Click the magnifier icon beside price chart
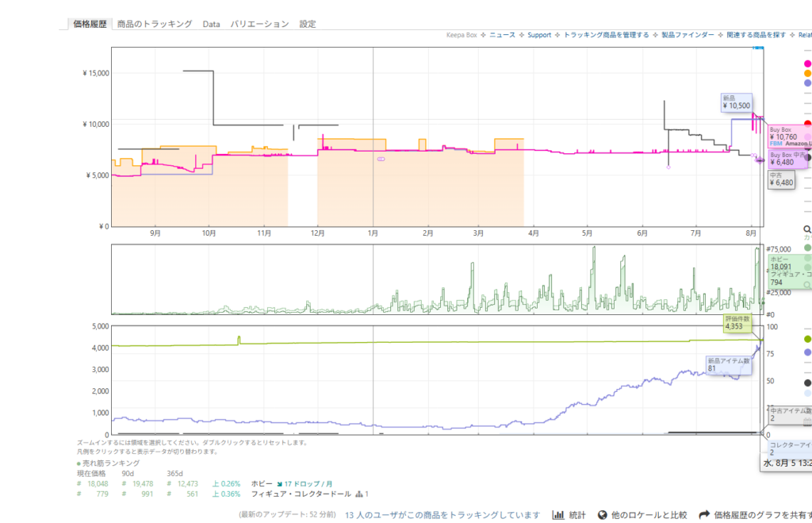This screenshot has height=523, width=812. click(x=806, y=229)
